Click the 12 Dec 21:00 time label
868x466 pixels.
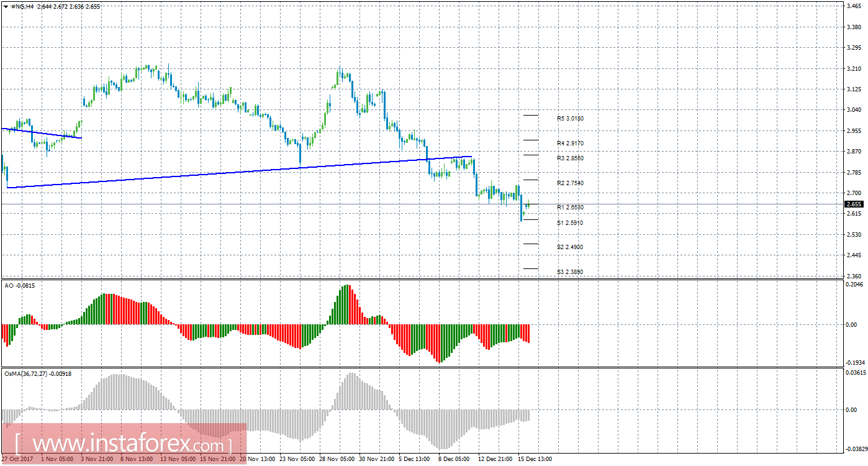pos(495,459)
